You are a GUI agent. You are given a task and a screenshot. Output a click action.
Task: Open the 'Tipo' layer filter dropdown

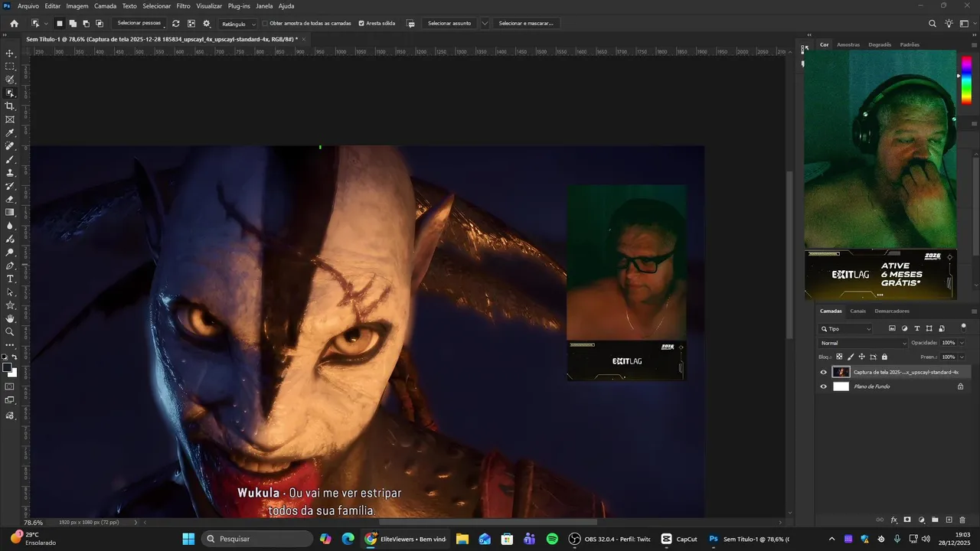click(x=846, y=328)
